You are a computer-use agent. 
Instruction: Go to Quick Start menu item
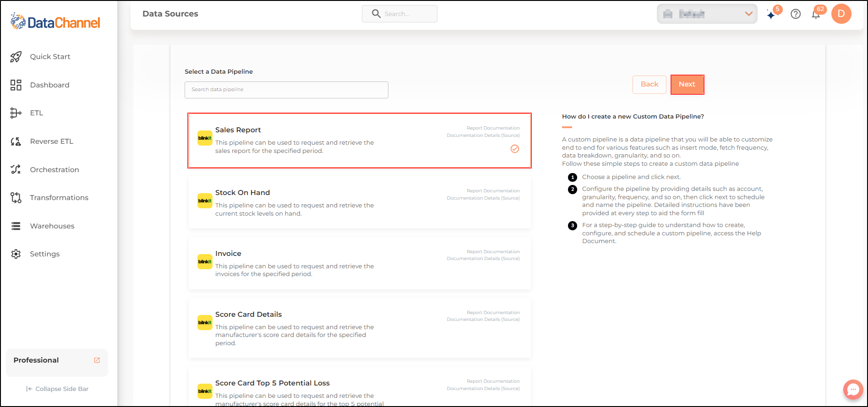pyautogui.click(x=50, y=57)
